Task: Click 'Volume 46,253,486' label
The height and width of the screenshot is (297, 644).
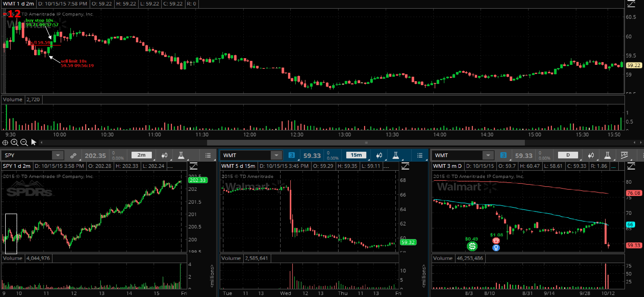Action: point(458,258)
